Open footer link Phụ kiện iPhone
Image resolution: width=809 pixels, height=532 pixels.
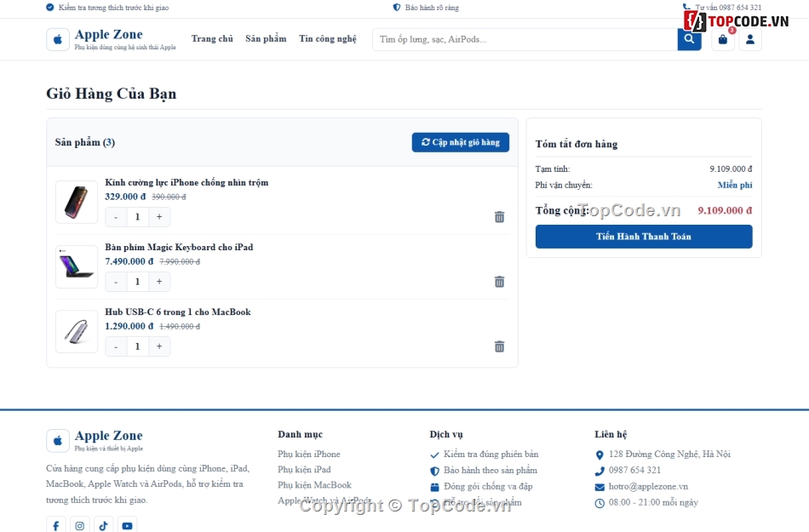[x=309, y=455]
